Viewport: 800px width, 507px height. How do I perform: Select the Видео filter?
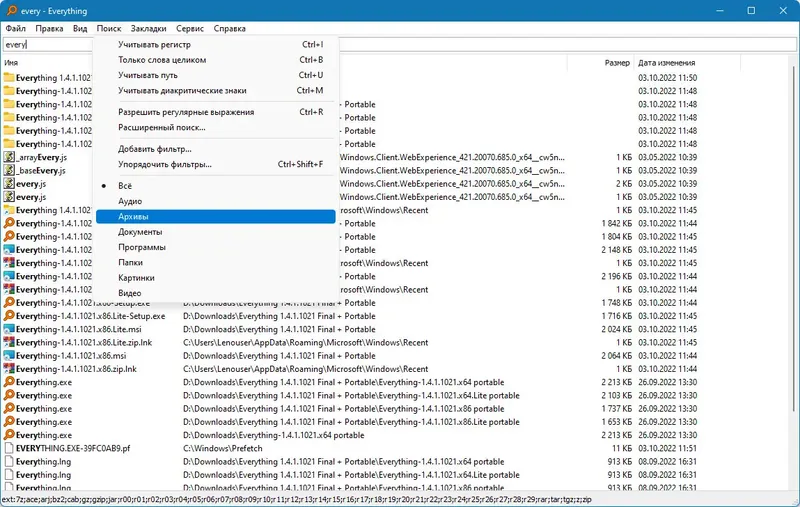[x=216, y=293]
